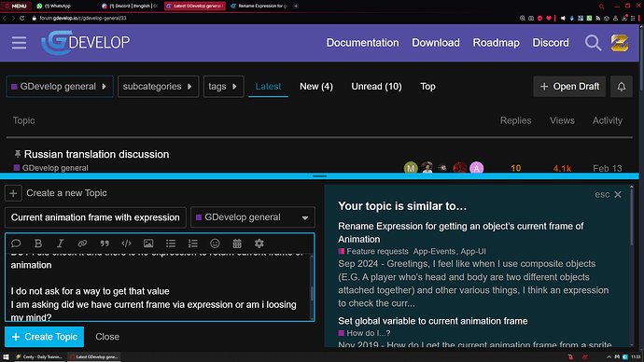Toggle bold formatting in composer
Viewport: 644px width, 362px height.
click(x=38, y=244)
